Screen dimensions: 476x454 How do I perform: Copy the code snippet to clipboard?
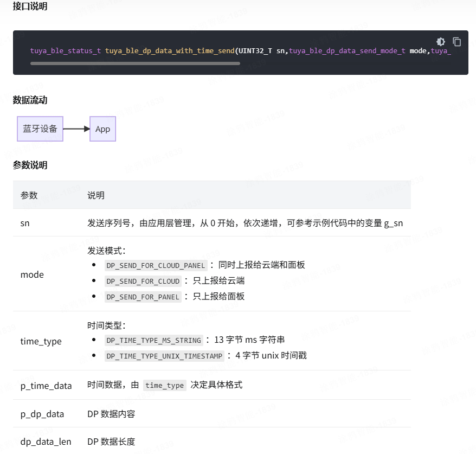point(455,41)
